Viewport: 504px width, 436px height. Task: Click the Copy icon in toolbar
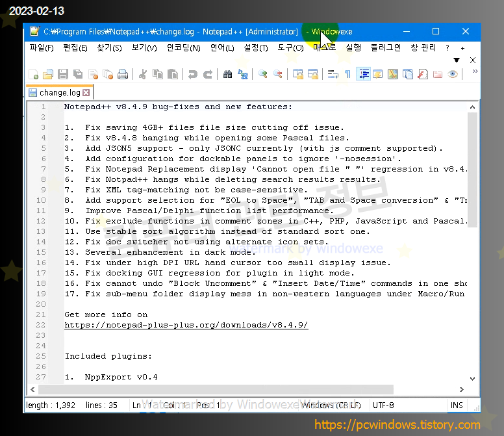click(x=157, y=74)
